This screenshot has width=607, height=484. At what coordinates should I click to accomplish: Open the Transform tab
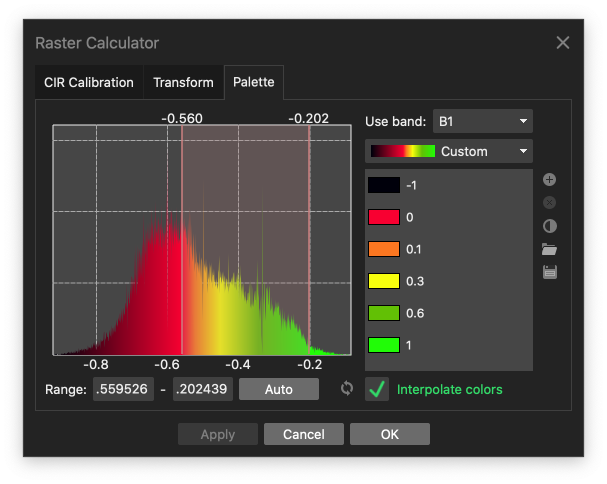(x=183, y=82)
